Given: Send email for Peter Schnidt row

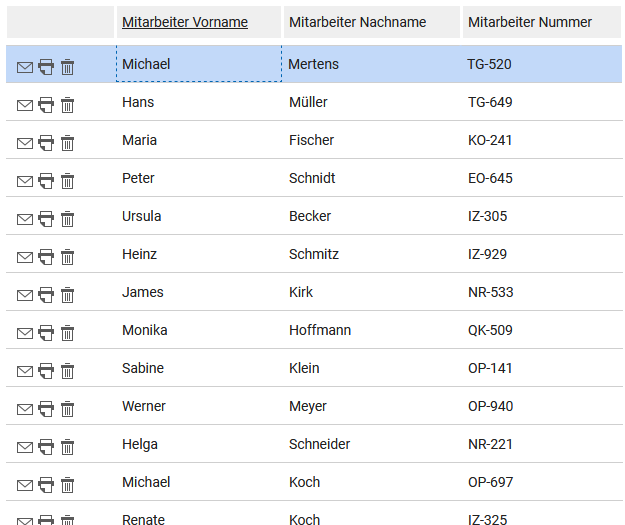Looking at the screenshot, I should (25, 181).
